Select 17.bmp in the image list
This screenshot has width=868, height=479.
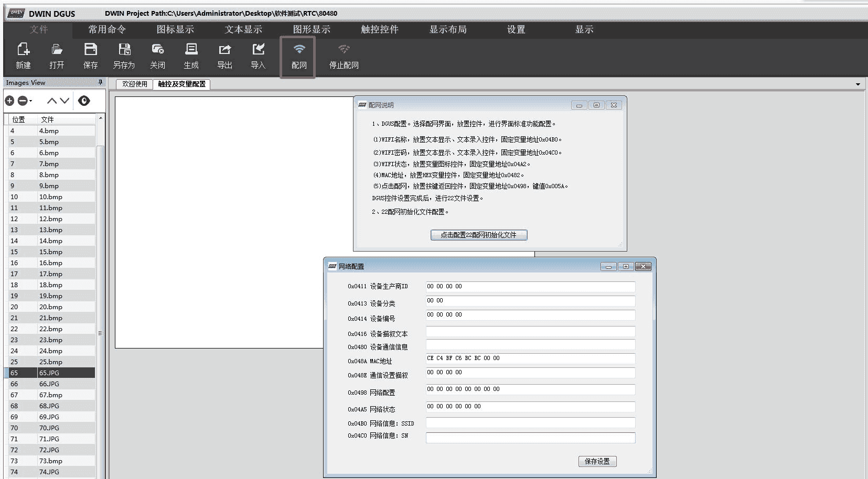[x=50, y=274]
